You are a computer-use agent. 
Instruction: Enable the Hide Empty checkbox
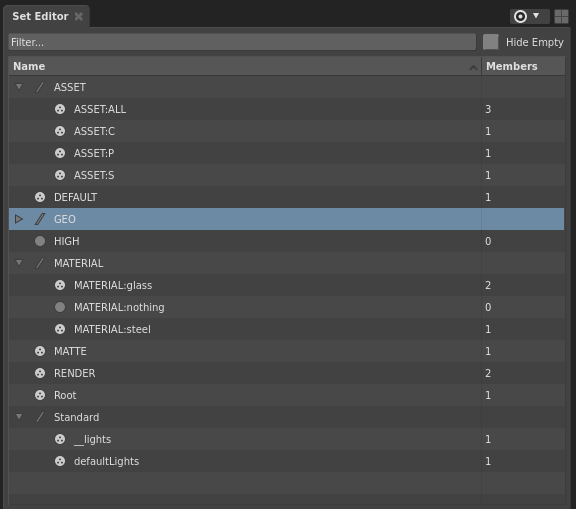(491, 42)
